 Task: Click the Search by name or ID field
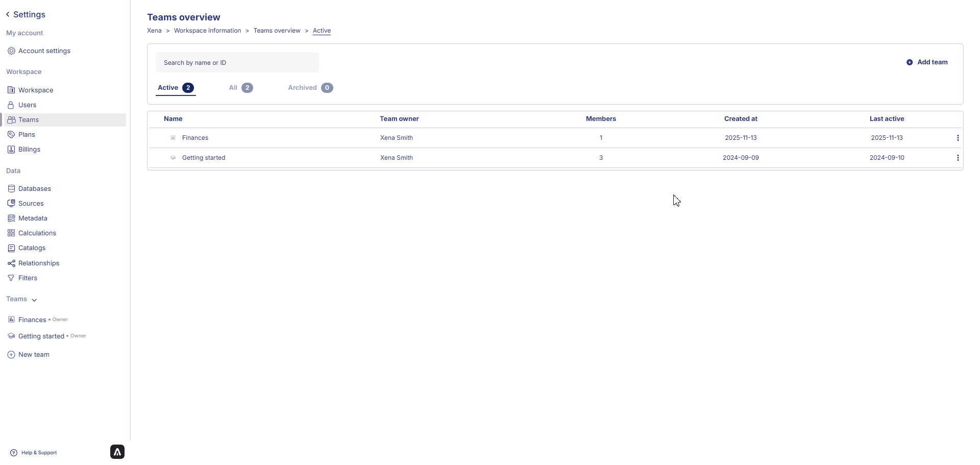pos(237,63)
